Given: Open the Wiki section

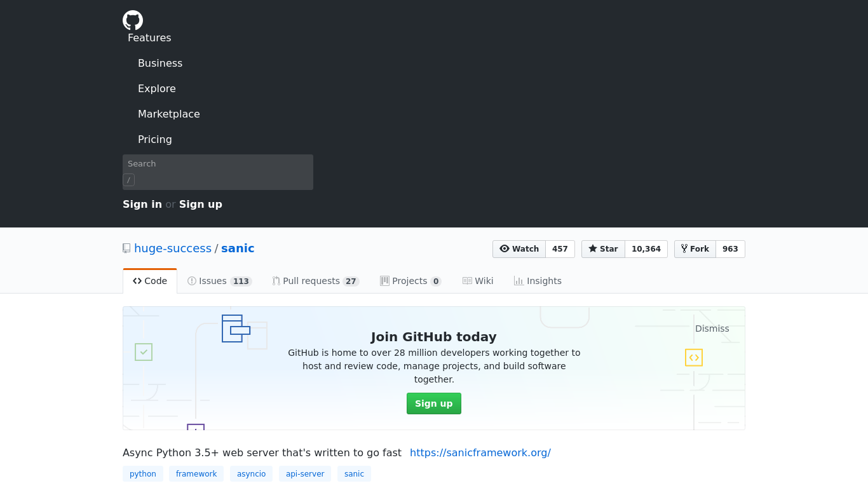Looking at the screenshot, I should pyautogui.click(x=478, y=280).
